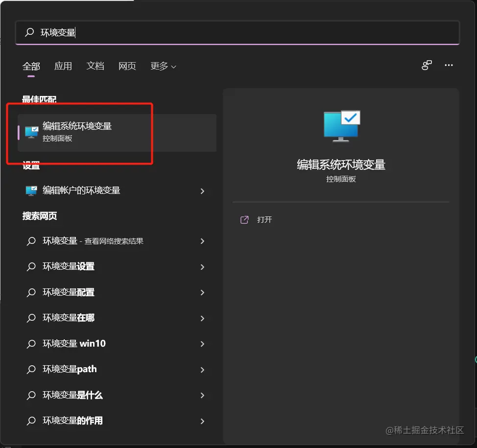Expand arrow for 环境变量在哪
Image resolution: width=477 pixels, height=448 pixels.
[x=202, y=318]
